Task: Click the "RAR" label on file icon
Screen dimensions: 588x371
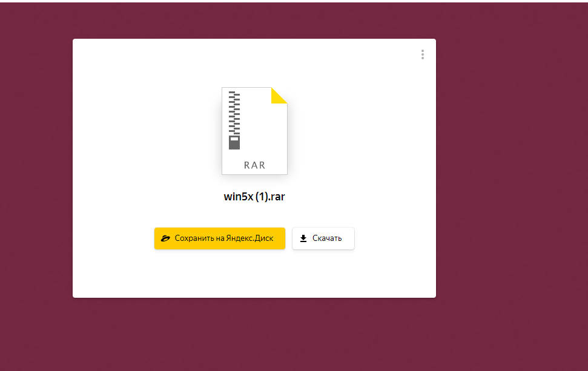Action: 254,165
